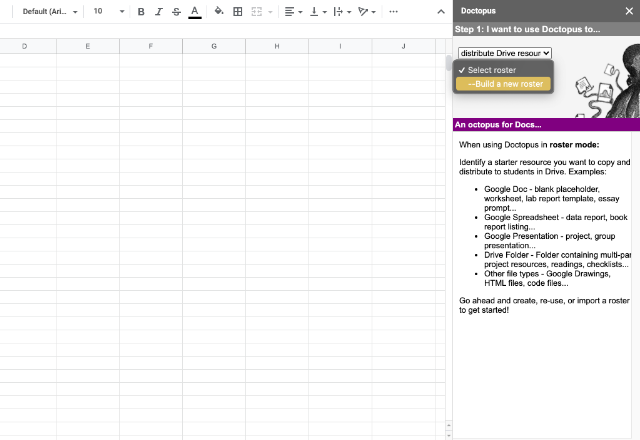
Task: Toggle bold formatting
Action: [141, 12]
